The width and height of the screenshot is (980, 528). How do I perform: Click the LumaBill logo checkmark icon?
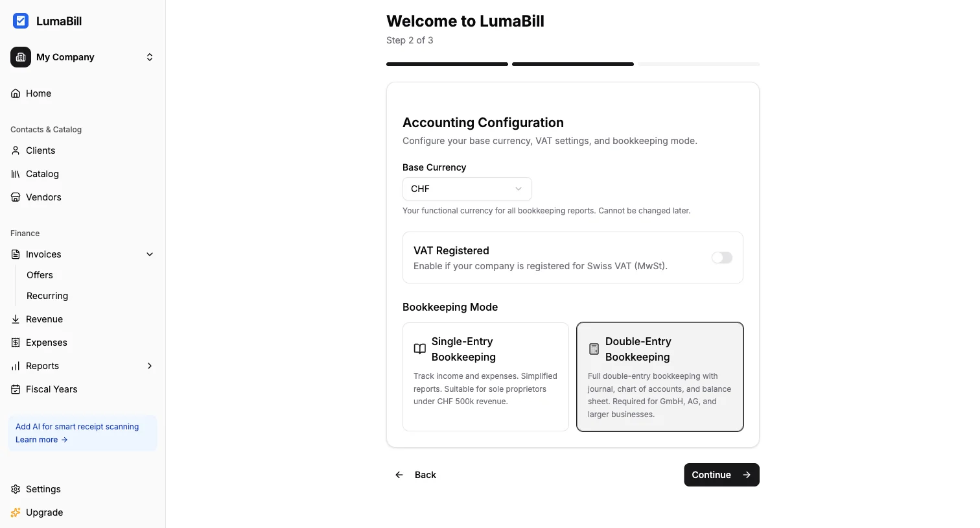pos(21,21)
